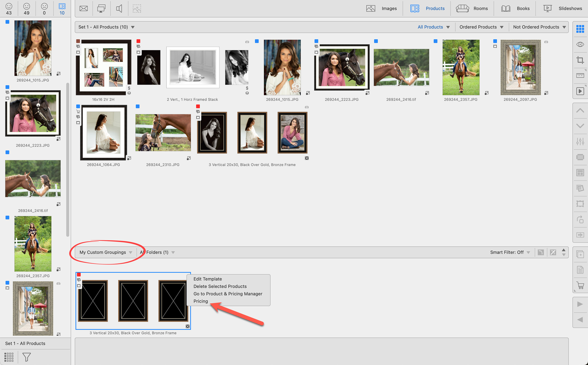The height and width of the screenshot is (365, 588).
Task: Click the adjustment sliders icon in sidebar
Action: [x=580, y=142]
